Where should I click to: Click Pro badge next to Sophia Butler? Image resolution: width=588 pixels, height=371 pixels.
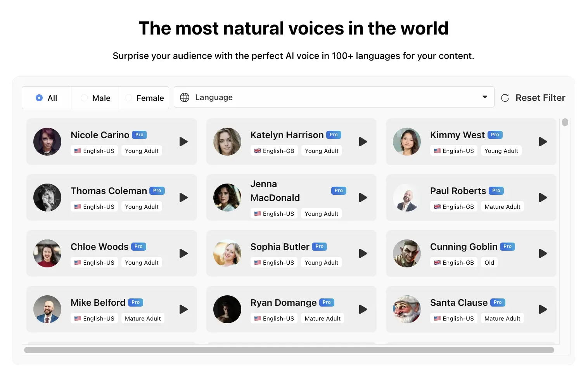click(319, 246)
